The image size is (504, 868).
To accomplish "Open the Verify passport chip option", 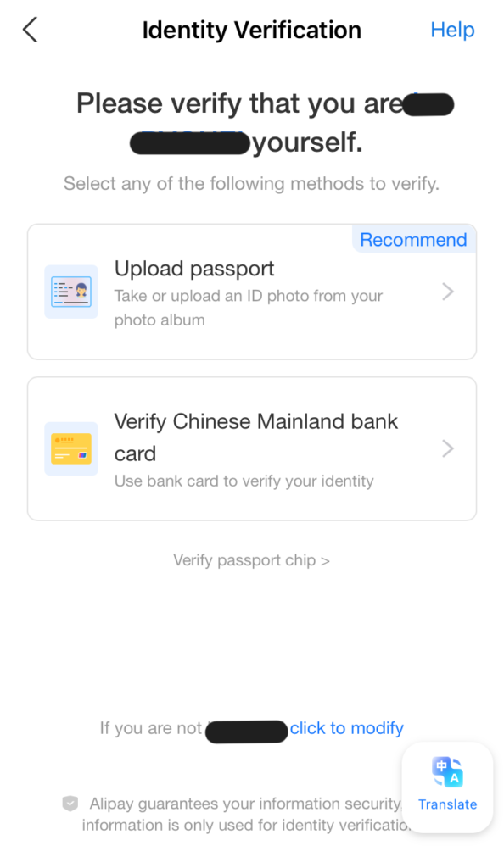I will click(251, 560).
